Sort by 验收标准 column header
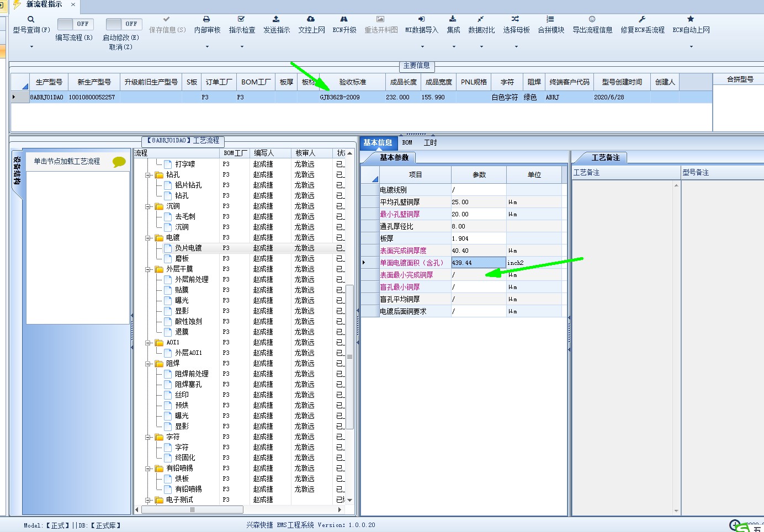The image size is (764, 532). (x=352, y=82)
